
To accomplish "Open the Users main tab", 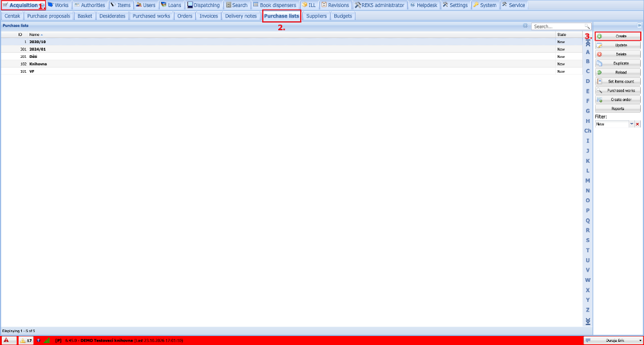I will [146, 5].
